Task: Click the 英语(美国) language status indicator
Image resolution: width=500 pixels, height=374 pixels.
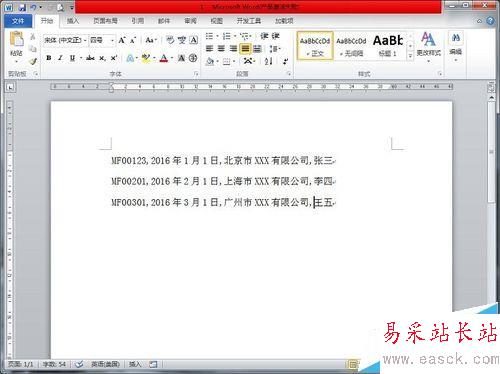Action: (105, 364)
